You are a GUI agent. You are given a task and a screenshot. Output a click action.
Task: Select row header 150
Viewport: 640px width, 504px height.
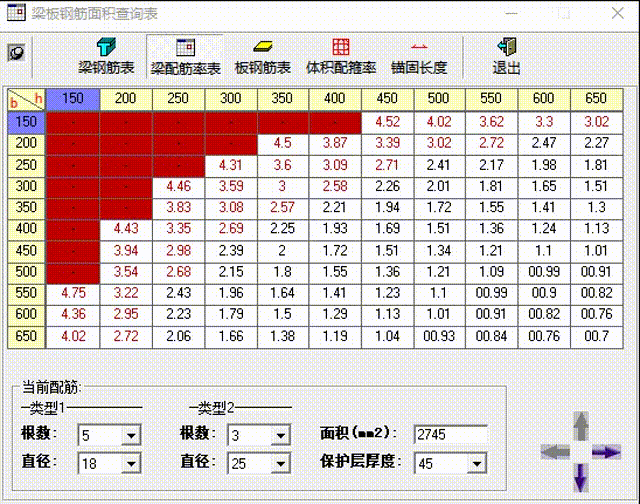point(26,122)
